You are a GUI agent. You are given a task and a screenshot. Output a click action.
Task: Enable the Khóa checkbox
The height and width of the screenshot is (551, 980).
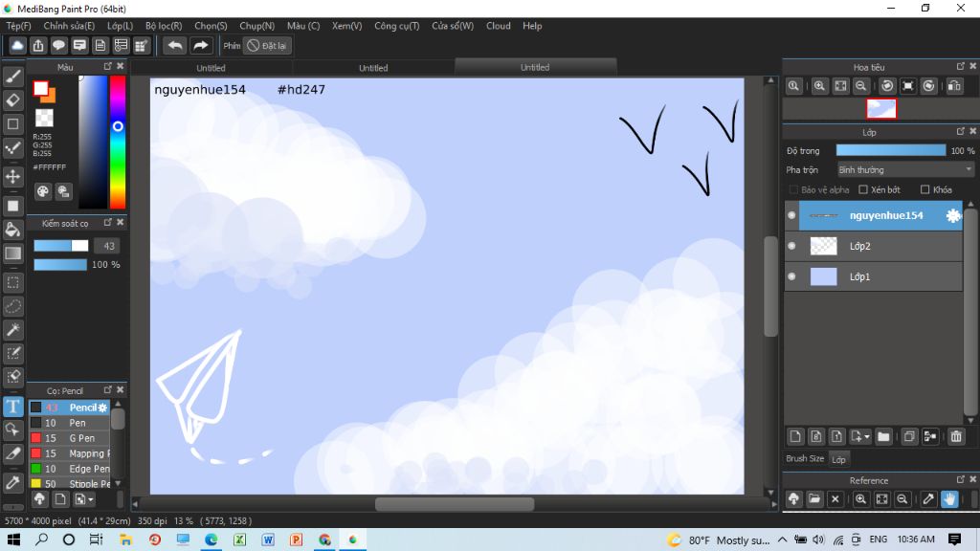point(925,190)
